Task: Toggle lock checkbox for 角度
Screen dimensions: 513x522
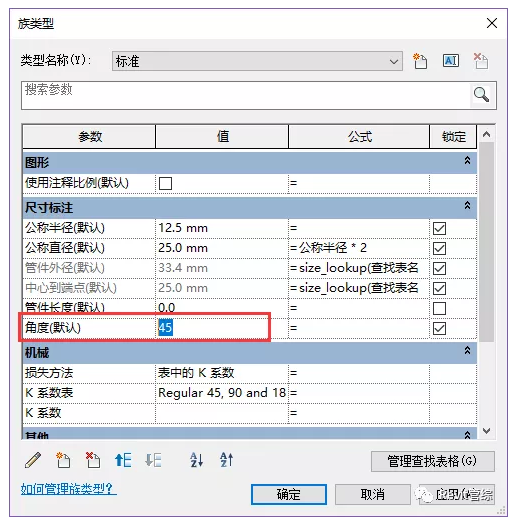Action: 439,328
